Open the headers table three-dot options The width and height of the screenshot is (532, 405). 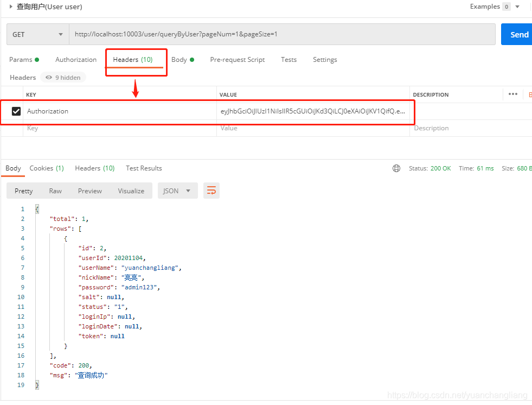click(512, 94)
